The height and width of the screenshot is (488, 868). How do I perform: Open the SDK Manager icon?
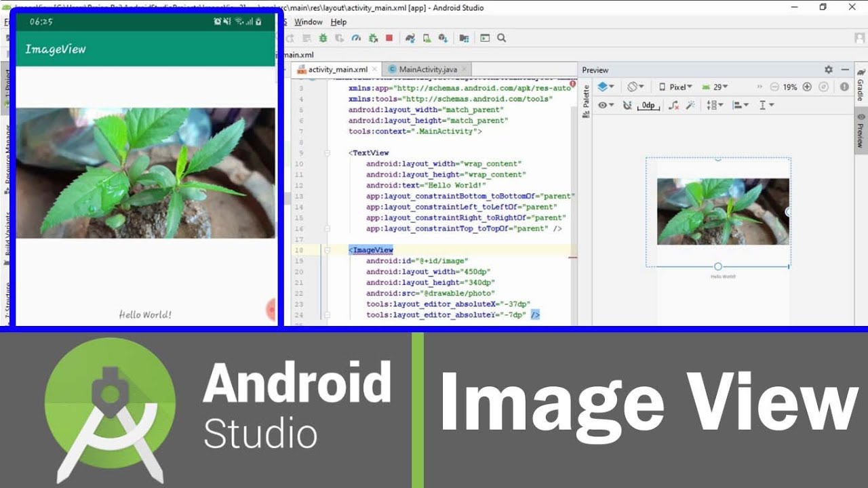(443, 38)
